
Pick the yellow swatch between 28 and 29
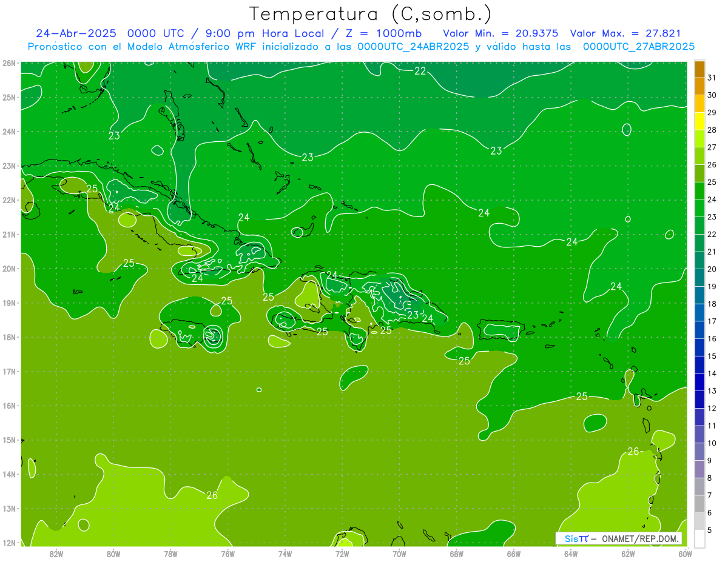(x=700, y=121)
